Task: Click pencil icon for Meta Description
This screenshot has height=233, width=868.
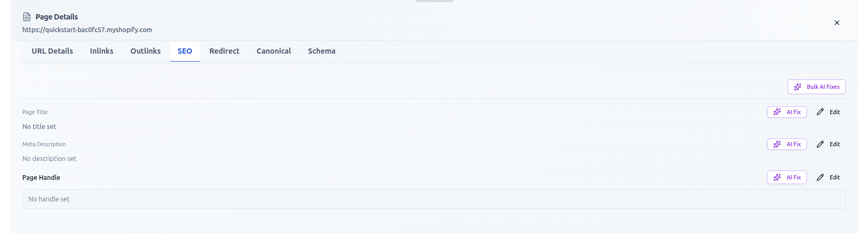Action: coord(820,144)
